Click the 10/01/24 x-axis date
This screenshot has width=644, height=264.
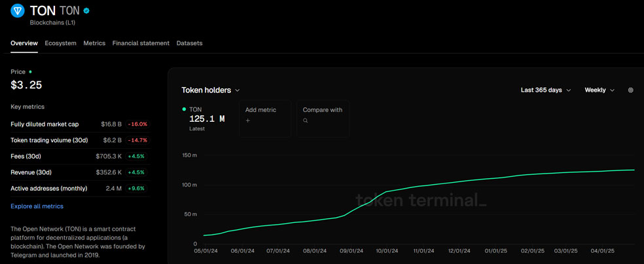pos(387,250)
